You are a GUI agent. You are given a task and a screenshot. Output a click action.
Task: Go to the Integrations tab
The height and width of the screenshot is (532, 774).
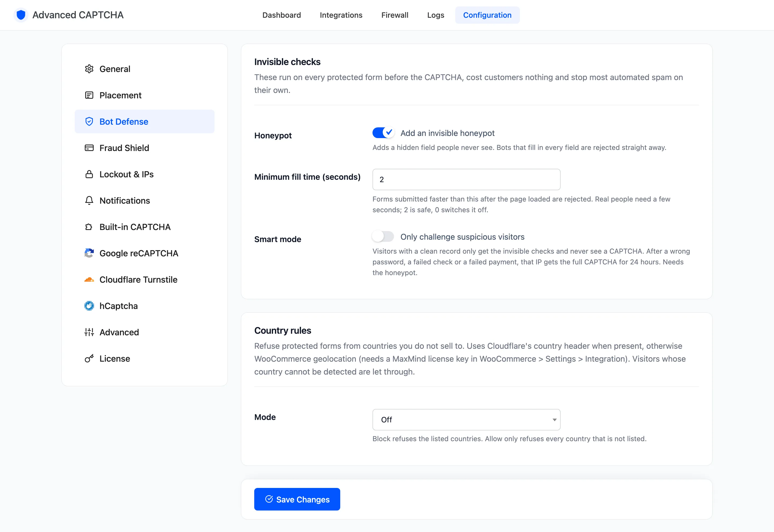[x=341, y=15]
